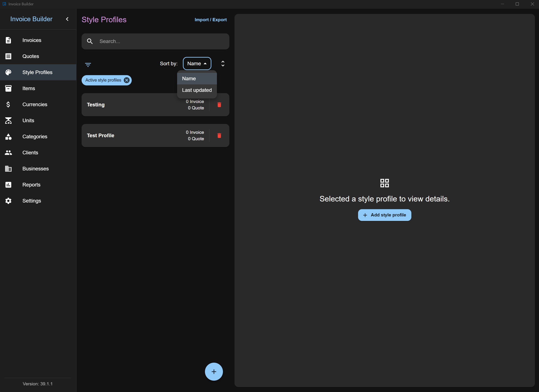Remove the Active style profiles filter chip

tap(127, 80)
